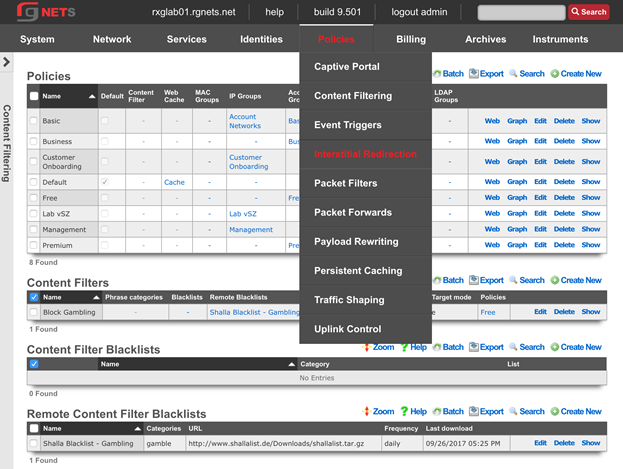Image resolution: width=623 pixels, height=469 pixels.
Task: Sort Content Filters by Name arrow
Action: click(96, 297)
